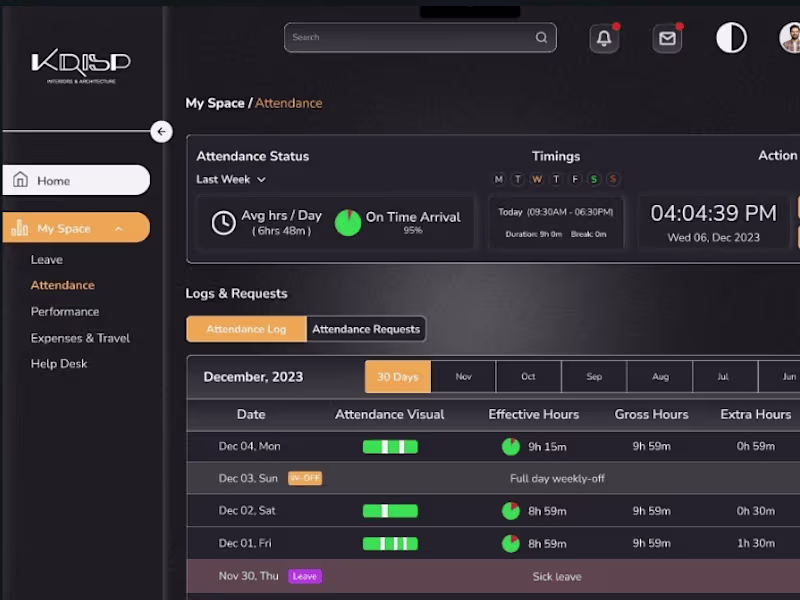Click the Gross Hours column header
The width and height of the screenshot is (800, 600).
coord(652,414)
